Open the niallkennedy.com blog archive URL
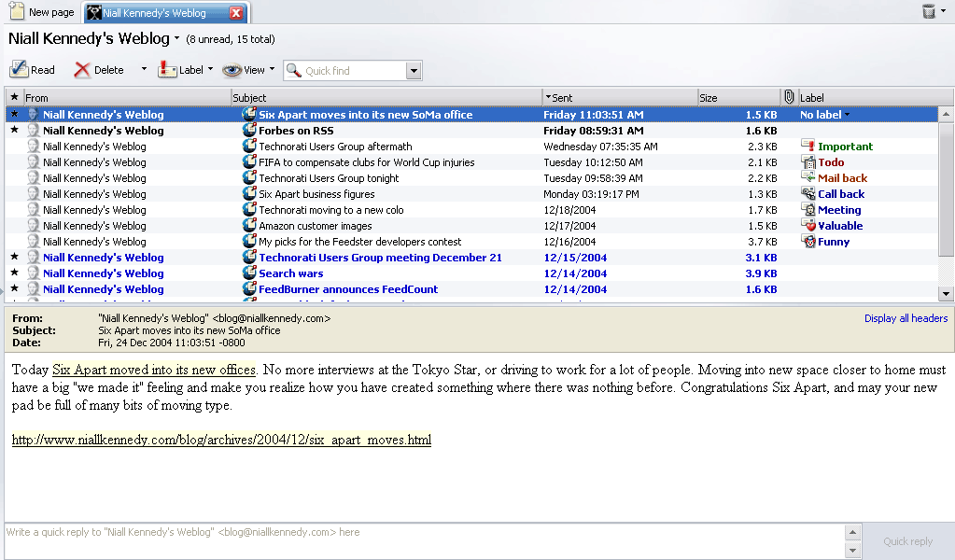955x560 pixels. pyautogui.click(x=221, y=440)
